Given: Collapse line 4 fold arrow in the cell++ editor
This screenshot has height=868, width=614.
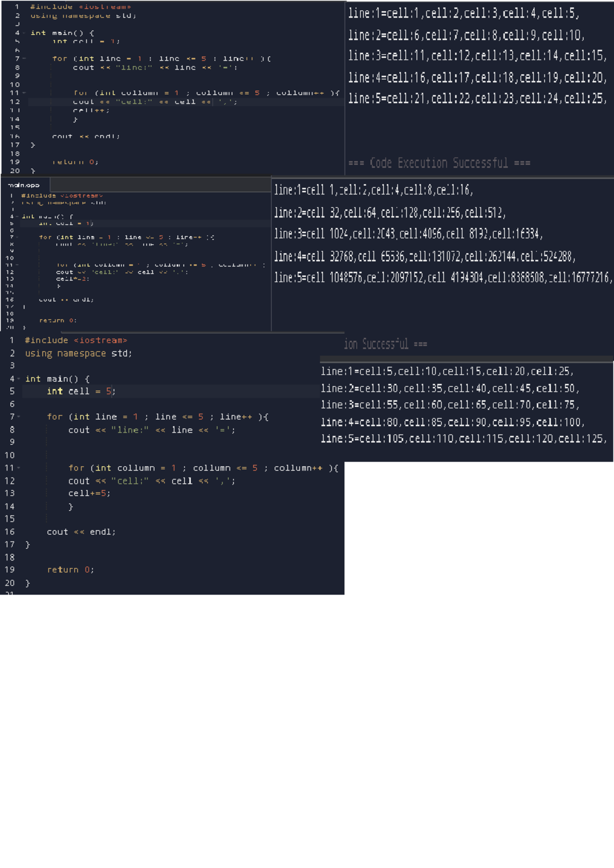Looking at the screenshot, I should click(24, 33).
